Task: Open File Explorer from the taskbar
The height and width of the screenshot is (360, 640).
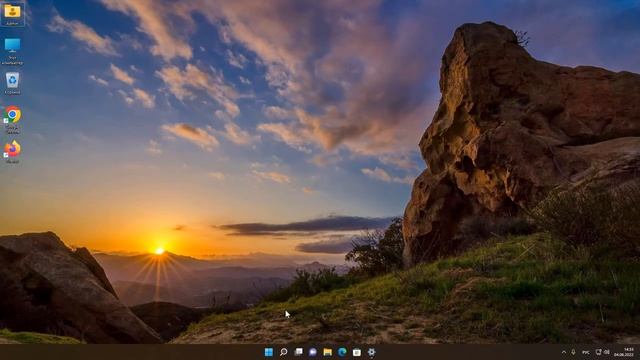Action: (x=327, y=352)
